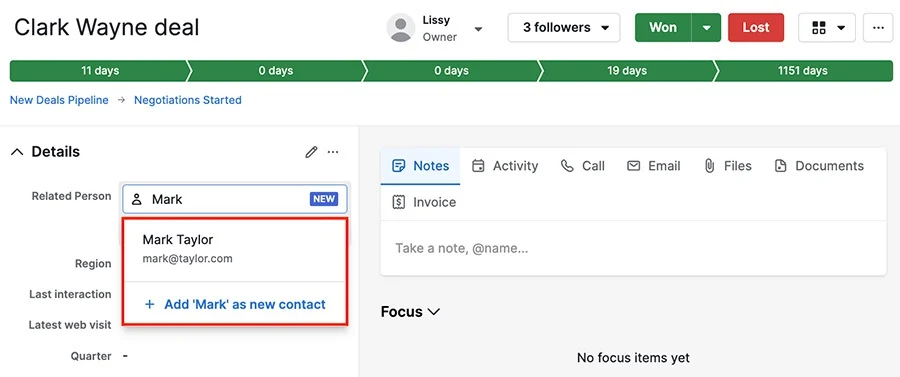Open the Documents tab
The width and height of the screenshot is (900, 377).
pos(818,166)
